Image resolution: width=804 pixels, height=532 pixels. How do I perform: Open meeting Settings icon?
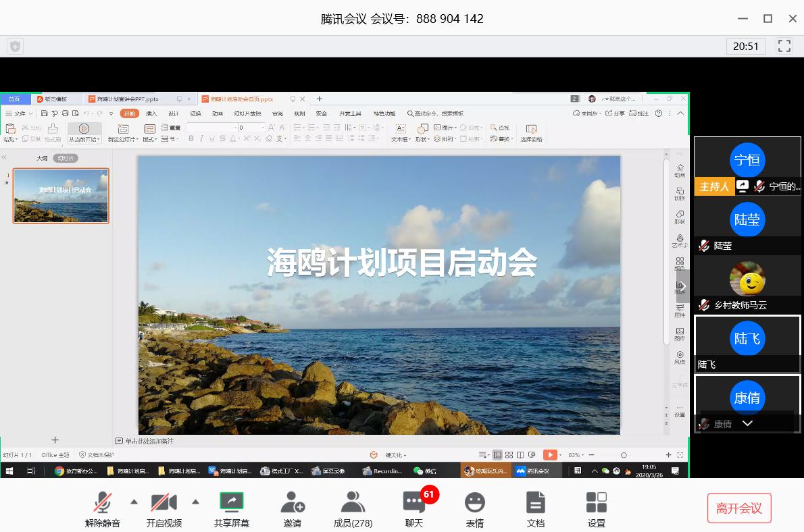click(596, 503)
